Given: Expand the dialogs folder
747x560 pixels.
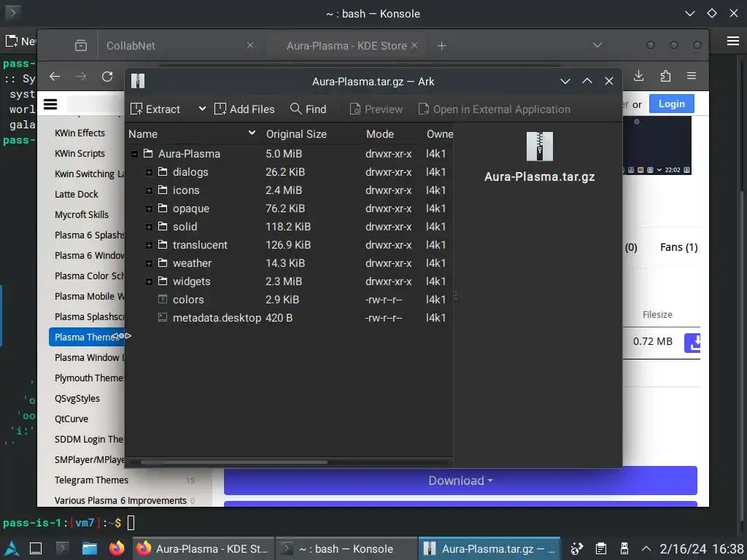Looking at the screenshot, I should click(149, 172).
